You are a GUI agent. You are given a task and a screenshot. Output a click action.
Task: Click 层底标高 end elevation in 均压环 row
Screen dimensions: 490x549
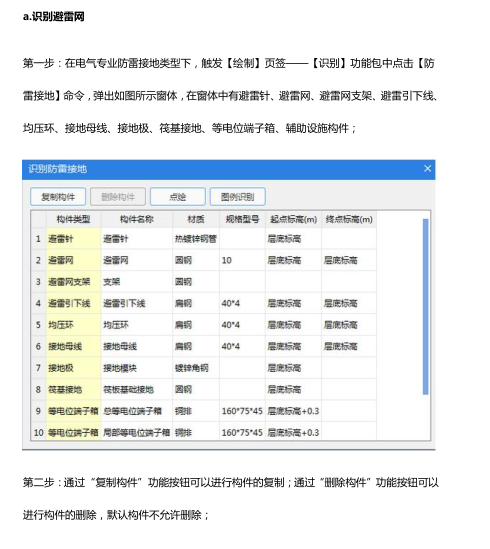pos(349,325)
